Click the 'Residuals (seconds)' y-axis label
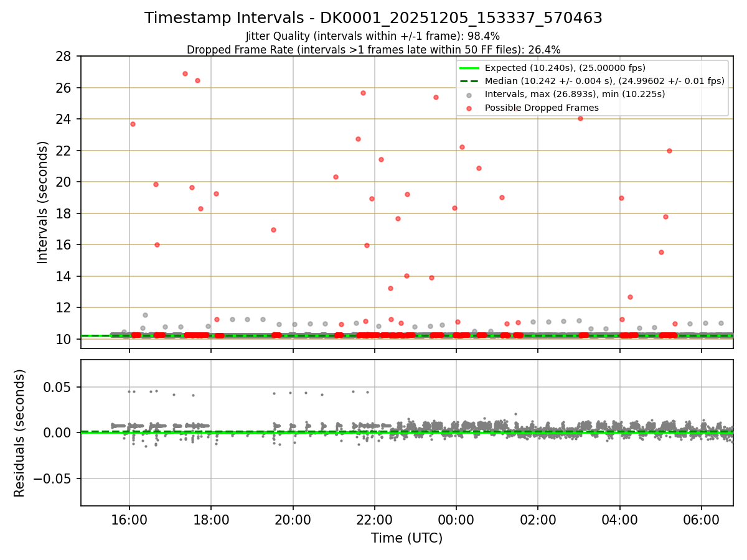 (x=20, y=433)
